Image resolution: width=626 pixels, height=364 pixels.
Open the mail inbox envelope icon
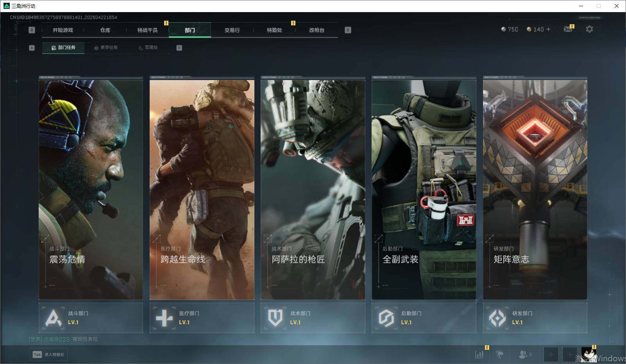568,29
